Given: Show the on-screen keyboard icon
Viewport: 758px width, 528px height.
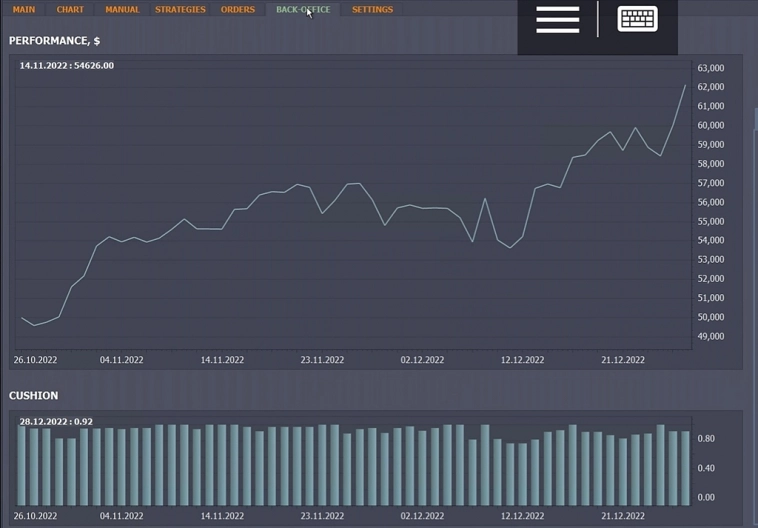Looking at the screenshot, I should 637,20.
